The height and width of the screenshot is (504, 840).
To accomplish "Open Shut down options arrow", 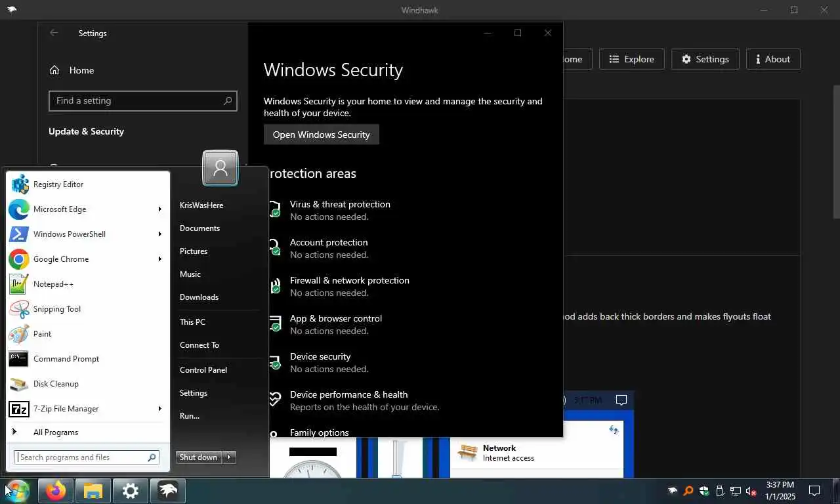I will (229, 457).
